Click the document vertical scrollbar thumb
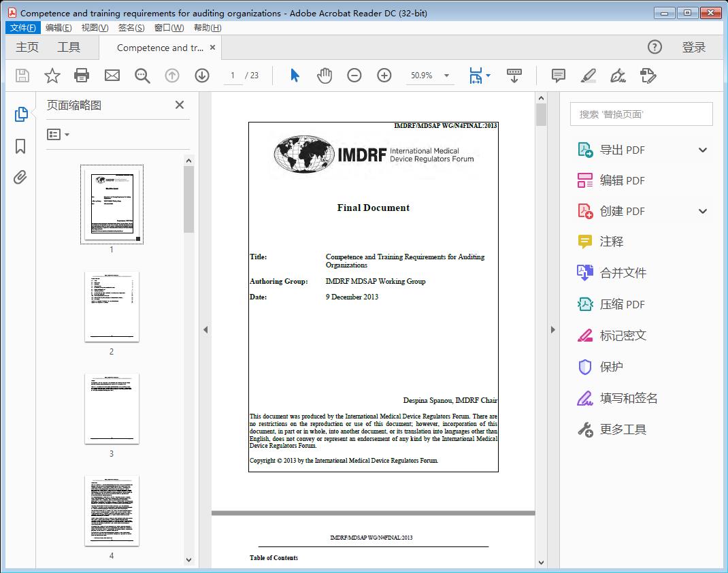The image size is (728, 573). [541, 115]
